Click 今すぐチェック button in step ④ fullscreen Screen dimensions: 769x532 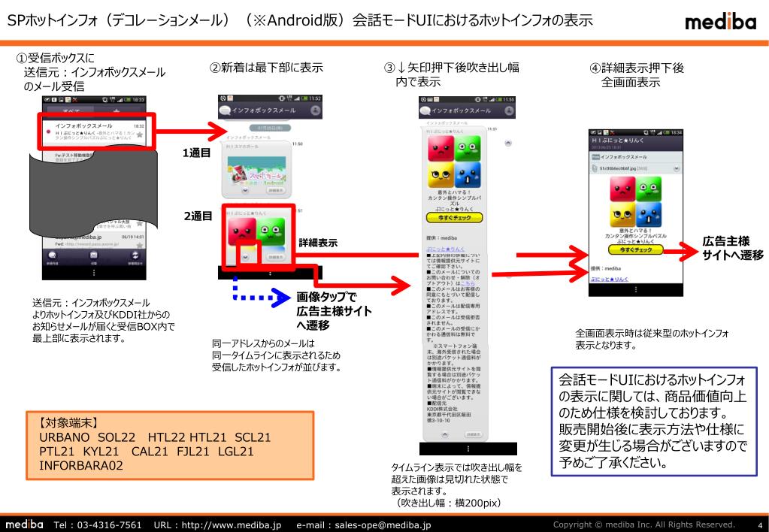pyautogui.click(x=636, y=249)
